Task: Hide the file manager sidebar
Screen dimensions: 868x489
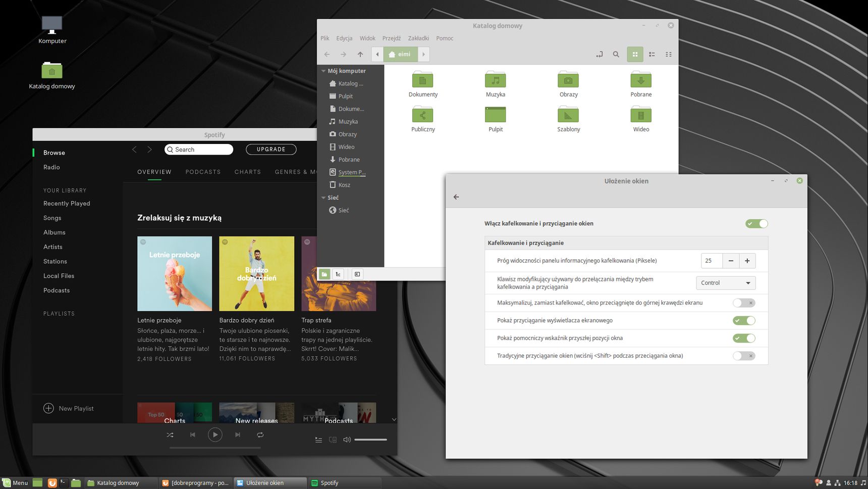Action: coord(357,274)
